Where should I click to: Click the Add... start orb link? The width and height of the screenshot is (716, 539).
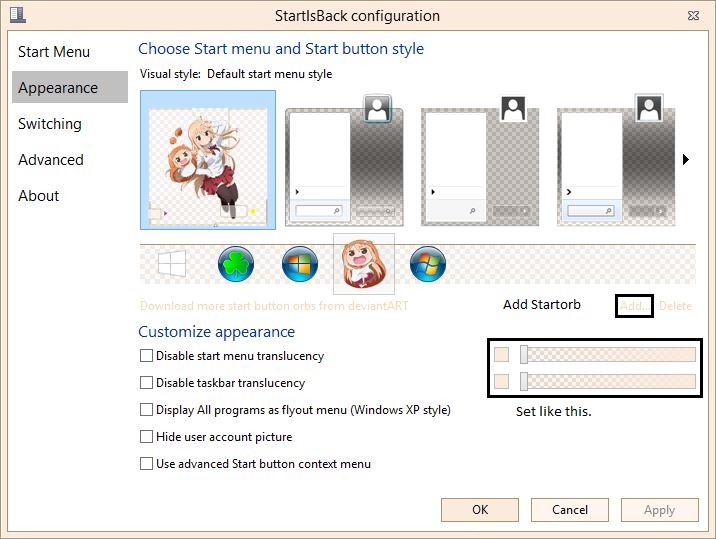coord(634,306)
